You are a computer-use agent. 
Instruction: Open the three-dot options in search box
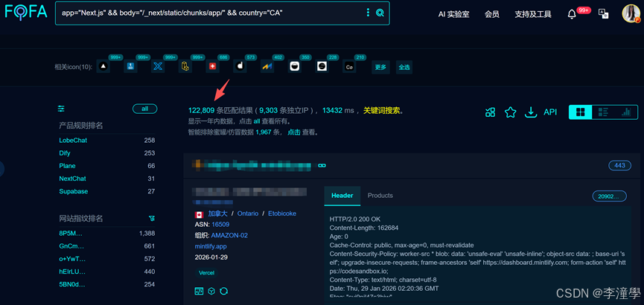(368, 13)
